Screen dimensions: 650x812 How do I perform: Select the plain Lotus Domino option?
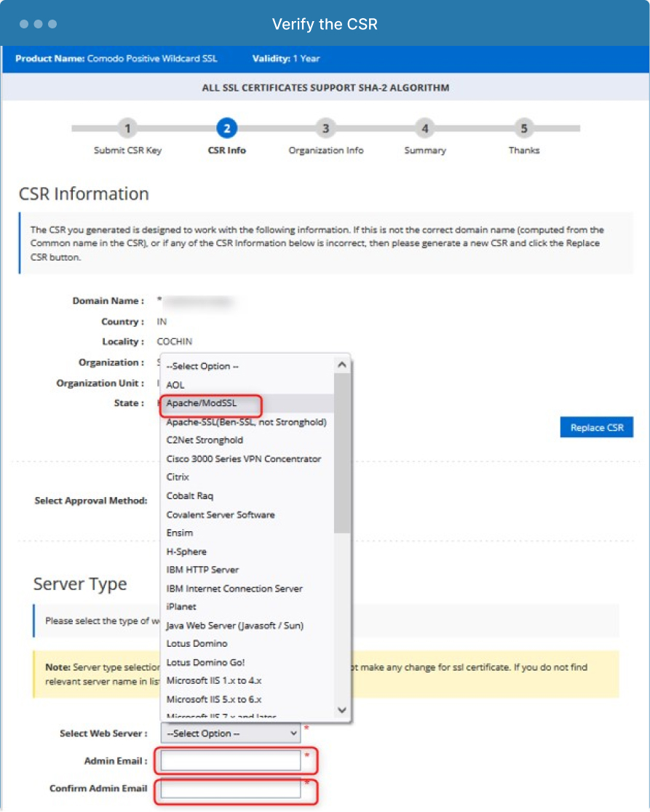pyautogui.click(x=248, y=644)
